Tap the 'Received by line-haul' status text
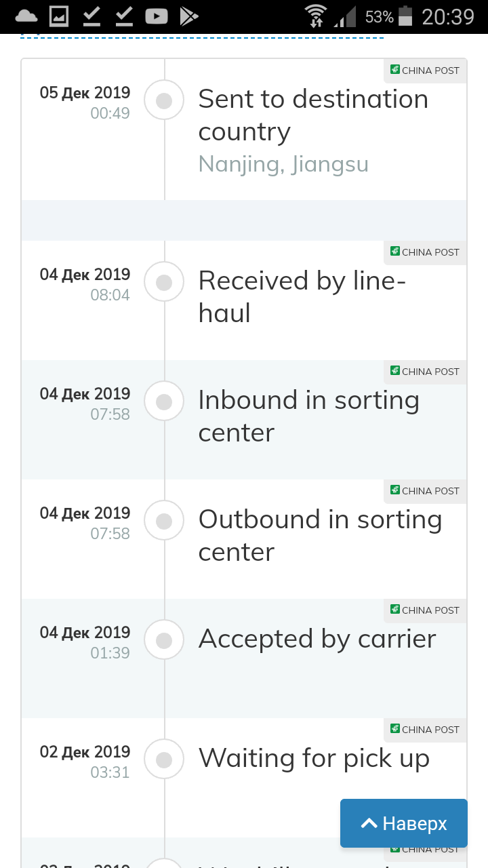Screen dimensions: 488x868 (x=302, y=296)
